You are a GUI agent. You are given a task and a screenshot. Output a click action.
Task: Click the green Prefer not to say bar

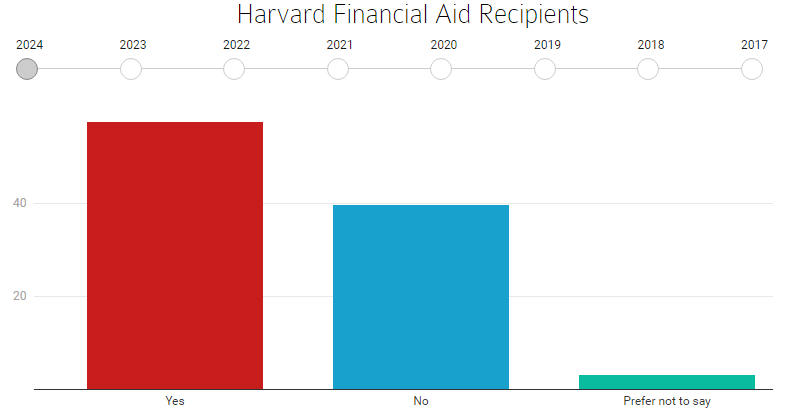tap(667, 382)
